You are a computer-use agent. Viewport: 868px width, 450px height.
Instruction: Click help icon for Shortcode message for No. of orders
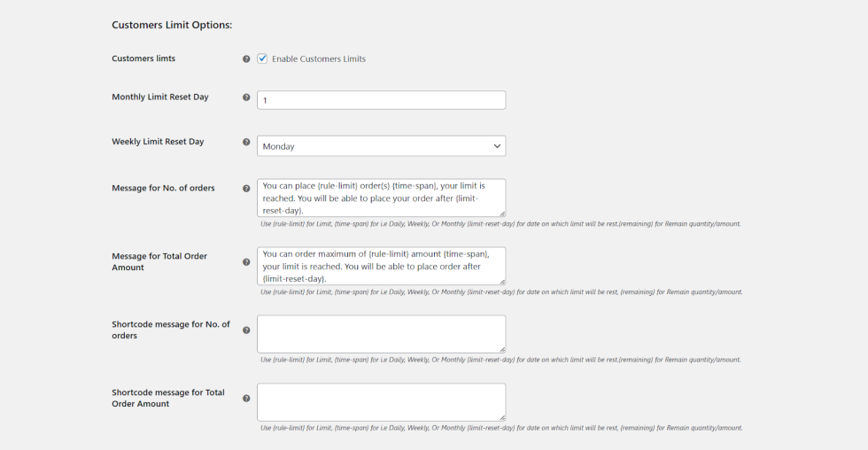(246, 330)
